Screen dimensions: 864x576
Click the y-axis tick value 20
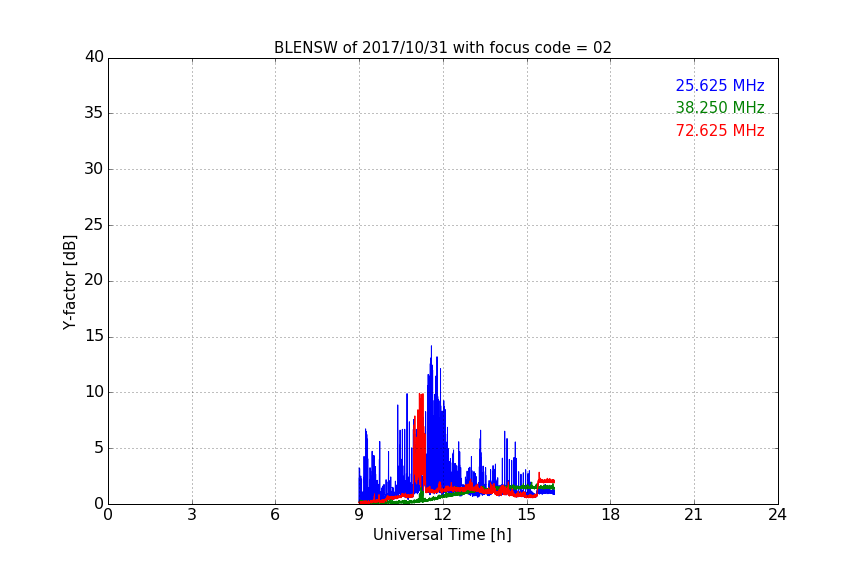94,281
